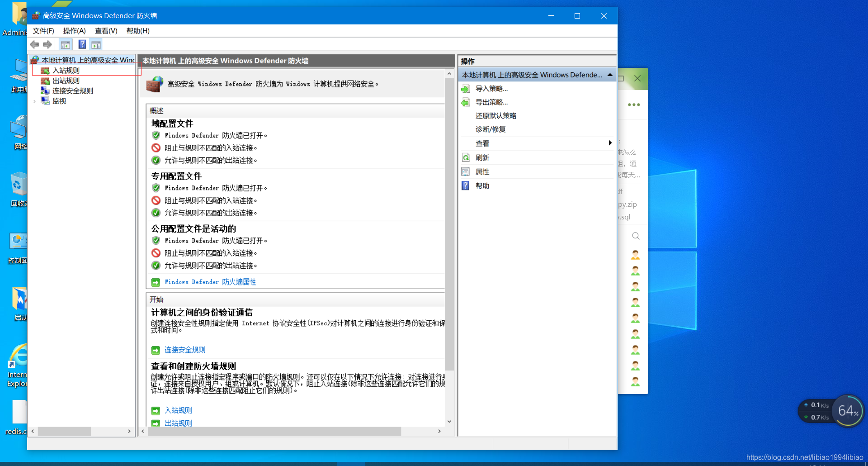Click the center pane vertical scrollbar
The width and height of the screenshot is (868, 466).
point(449,224)
